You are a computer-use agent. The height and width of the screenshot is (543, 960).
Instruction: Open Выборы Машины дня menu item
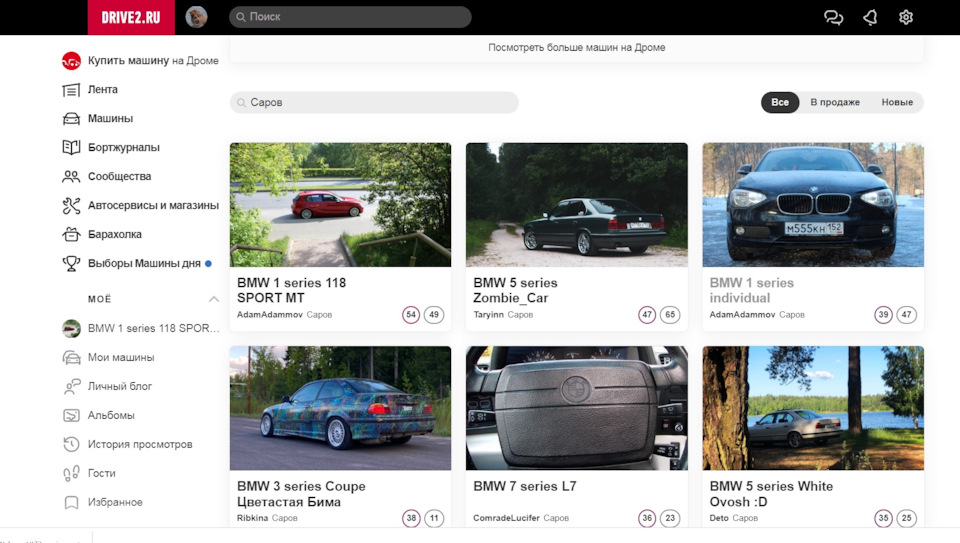point(144,263)
